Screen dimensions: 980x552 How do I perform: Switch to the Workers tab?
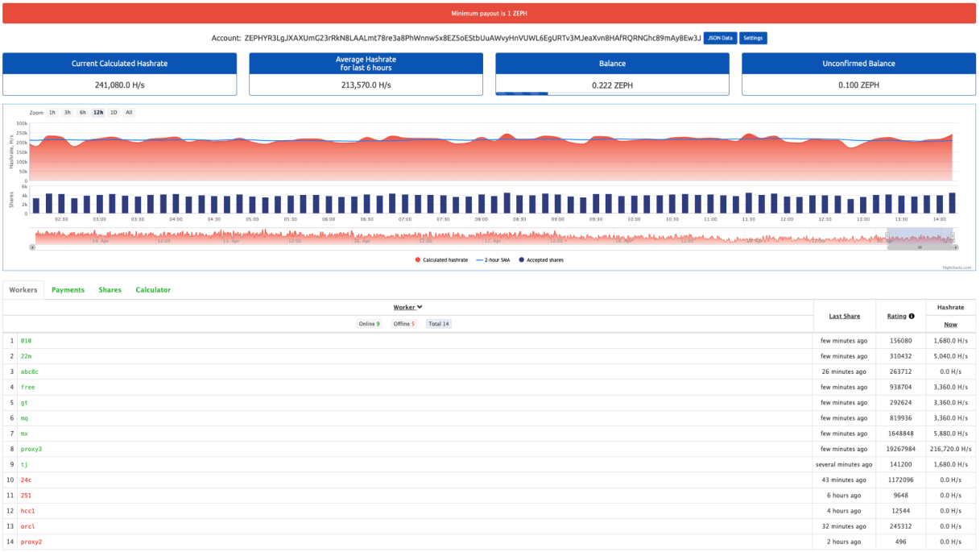click(x=23, y=290)
